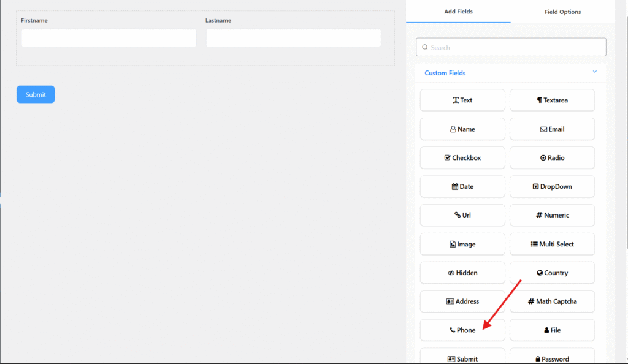Viewport: 628px width, 364px height.
Task: Insert the Email field
Action: coord(552,129)
